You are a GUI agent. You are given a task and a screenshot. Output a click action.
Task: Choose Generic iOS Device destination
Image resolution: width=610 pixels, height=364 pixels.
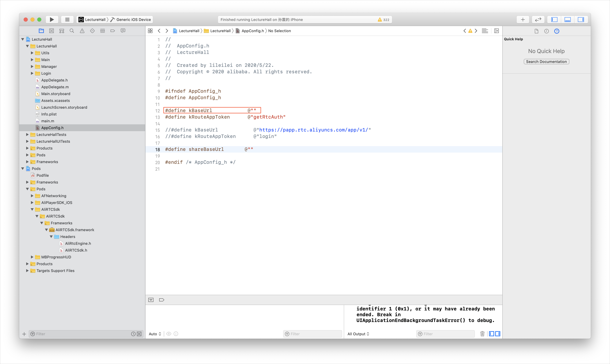pyautogui.click(x=130, y=20)
